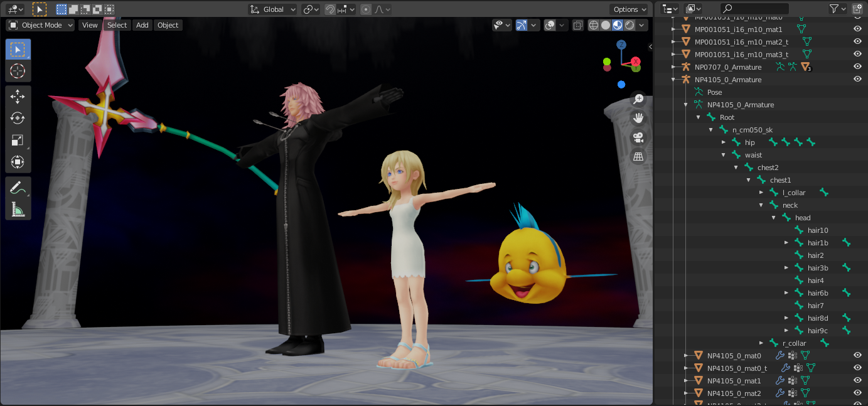Screen dimensions: 868x406
Task: Select the hair10 bone in outliner
Action: coord(818,230)
